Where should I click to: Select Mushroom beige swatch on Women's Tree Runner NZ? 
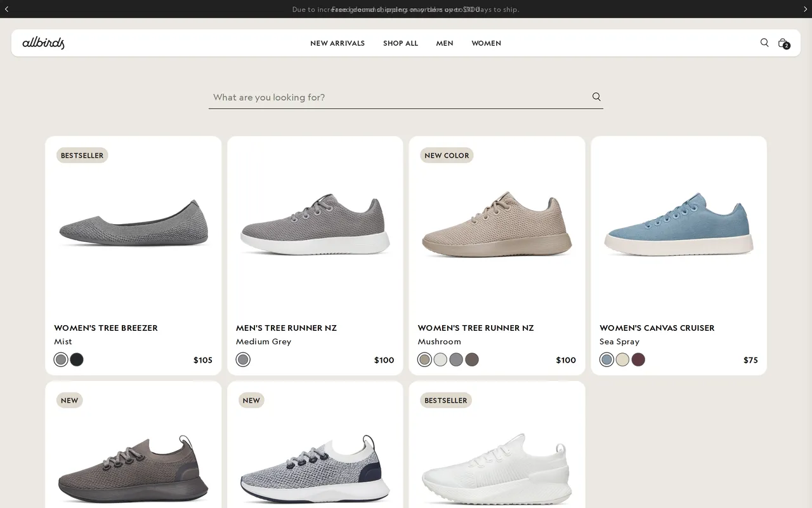[x=424, y=360]
